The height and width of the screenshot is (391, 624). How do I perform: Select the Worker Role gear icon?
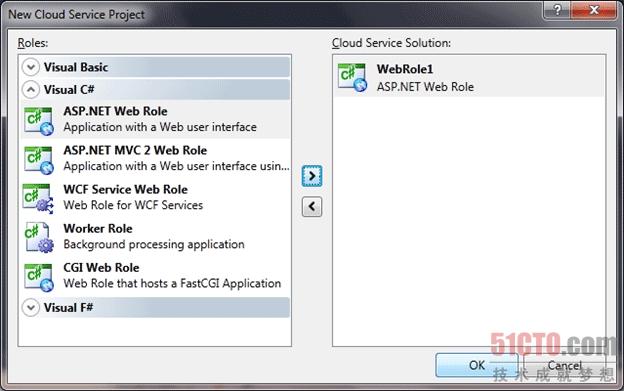(x=39, y=237)
